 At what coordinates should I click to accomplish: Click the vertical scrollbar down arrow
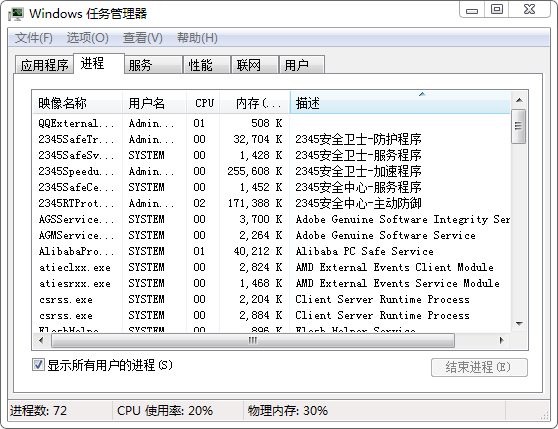(x=519, y=324)
